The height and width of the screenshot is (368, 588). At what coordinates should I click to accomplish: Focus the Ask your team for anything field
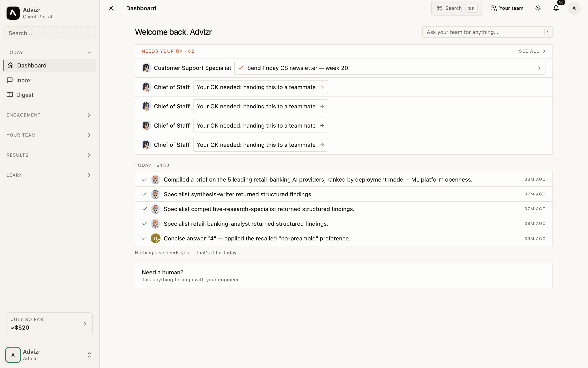tap(487, 32)
